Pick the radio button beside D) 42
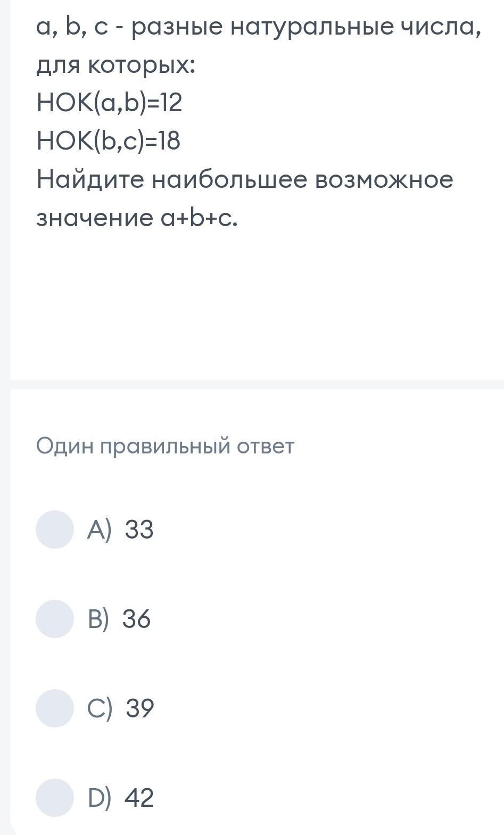Screen dimensions: 504x835 pos(55,798)
